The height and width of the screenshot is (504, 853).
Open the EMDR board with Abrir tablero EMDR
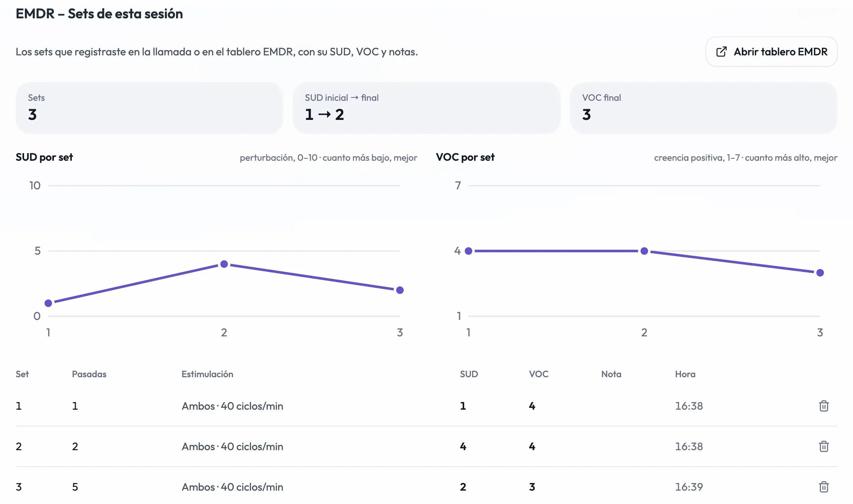[771, 52]
